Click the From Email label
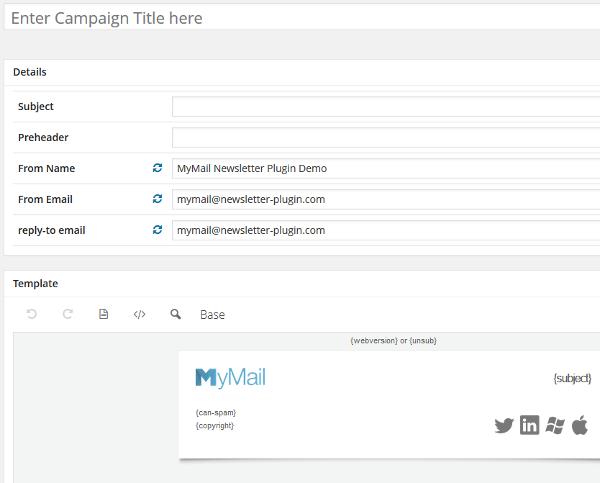This screenshot has width=600, height=483. (x=45, y=199)
